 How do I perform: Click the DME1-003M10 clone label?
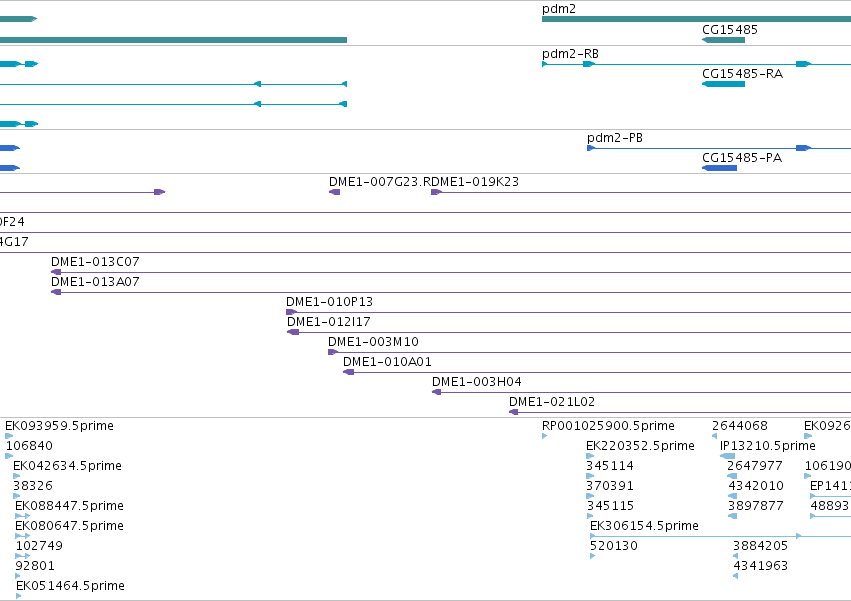[x=373, y=342]
